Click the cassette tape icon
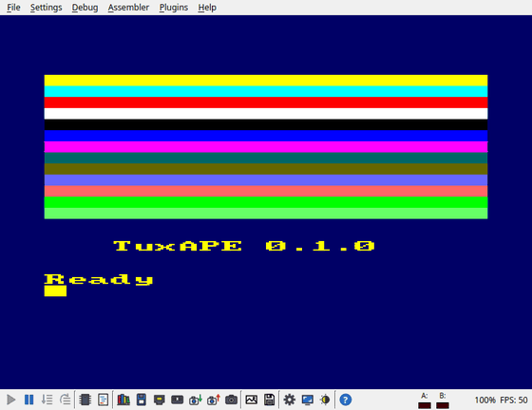Screen dimensions: 532x410 177,400
